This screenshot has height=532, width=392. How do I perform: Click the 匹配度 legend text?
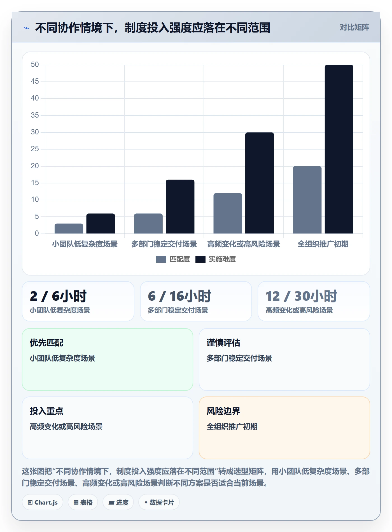pos(180,259)
